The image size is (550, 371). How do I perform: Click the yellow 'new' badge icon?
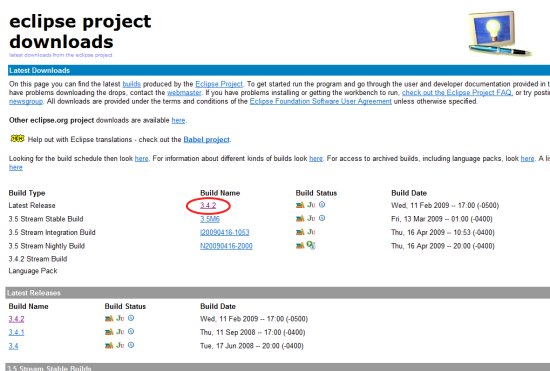click(17, 139)
